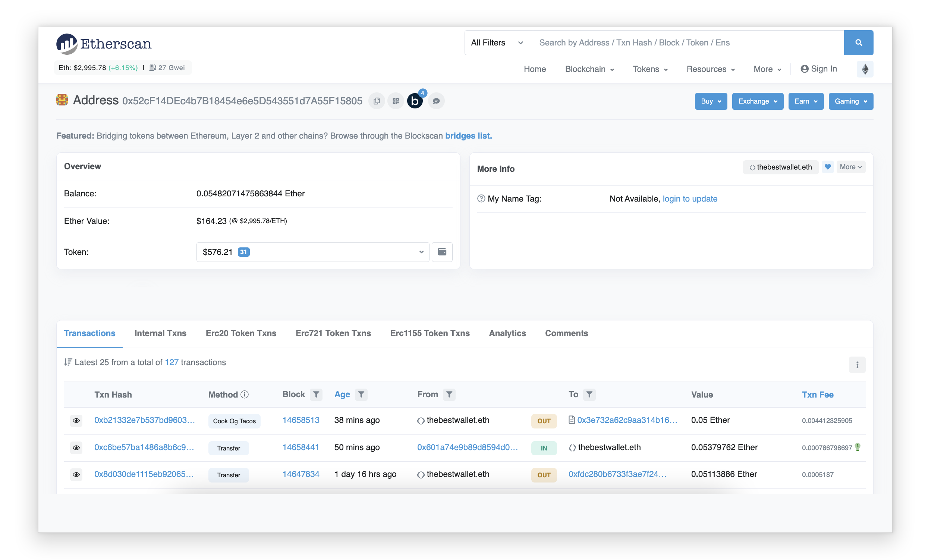Switch to the Erc20 Token Txns tab
This screenshot has width=925, height=560.
coord(240,333)
